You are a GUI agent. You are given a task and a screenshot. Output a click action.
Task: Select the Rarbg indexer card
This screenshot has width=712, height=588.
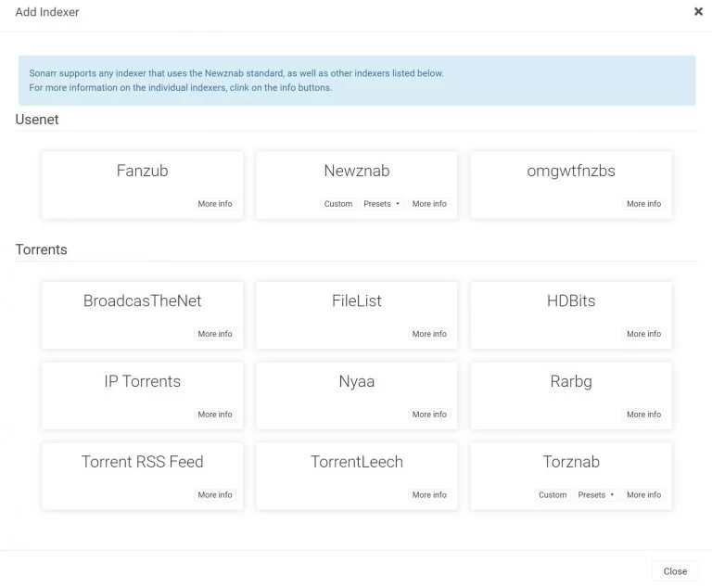[571, 382]
